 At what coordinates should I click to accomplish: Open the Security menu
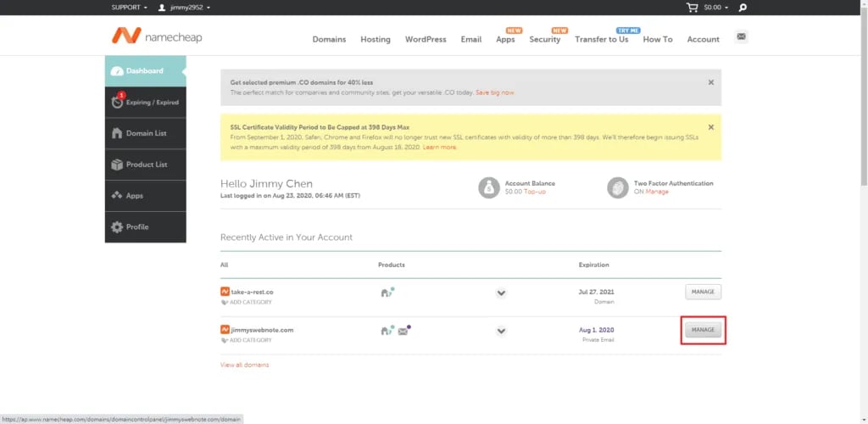point(545,39)
